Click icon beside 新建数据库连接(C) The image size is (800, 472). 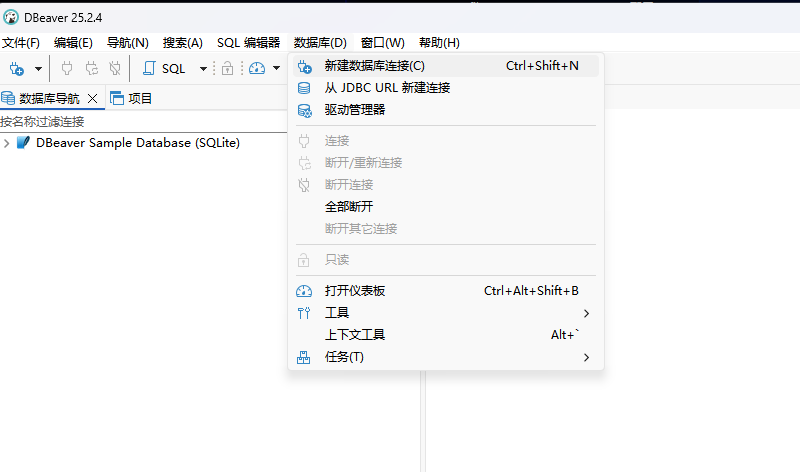tap(305, 66)
